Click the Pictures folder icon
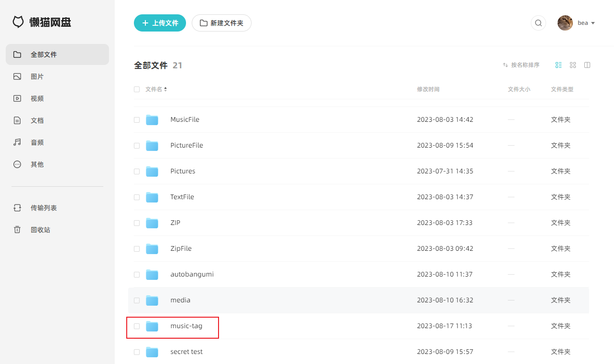The height and width of the screenshot is (364, 614). tap(152, 171)
